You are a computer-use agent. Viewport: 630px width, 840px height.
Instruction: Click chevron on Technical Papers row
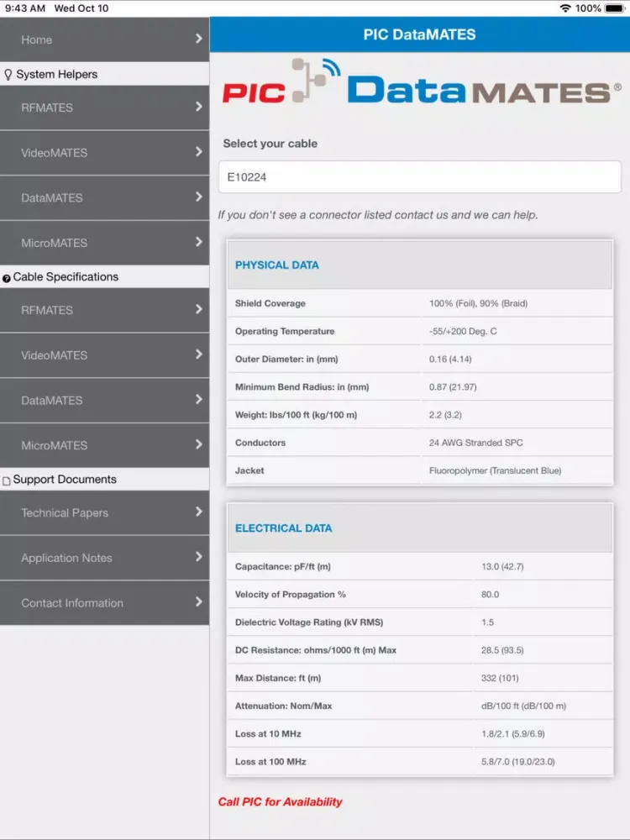click(x=199, y=512)
